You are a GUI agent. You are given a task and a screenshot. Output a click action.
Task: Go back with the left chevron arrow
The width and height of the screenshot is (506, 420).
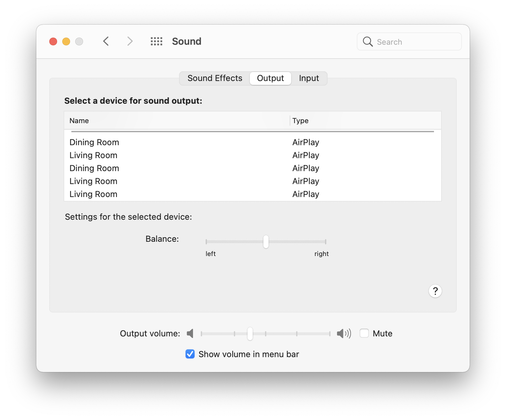coord(106,41)
